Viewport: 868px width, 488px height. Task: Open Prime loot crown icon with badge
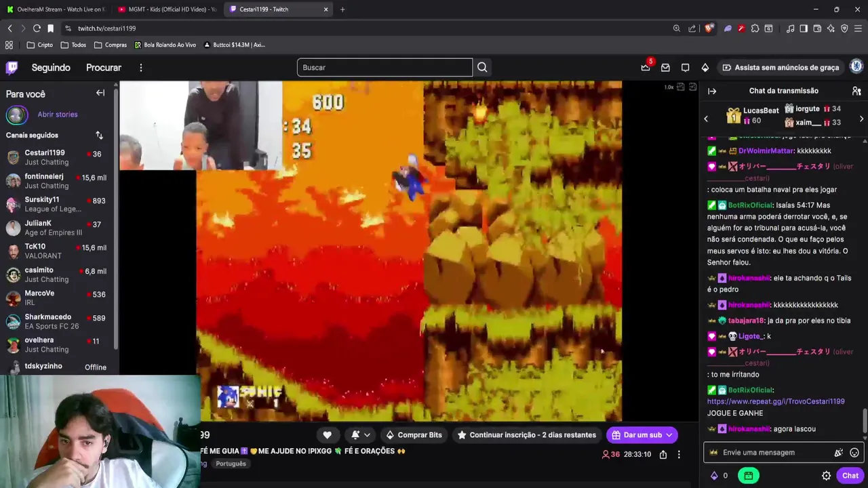(x=646, y=67)
